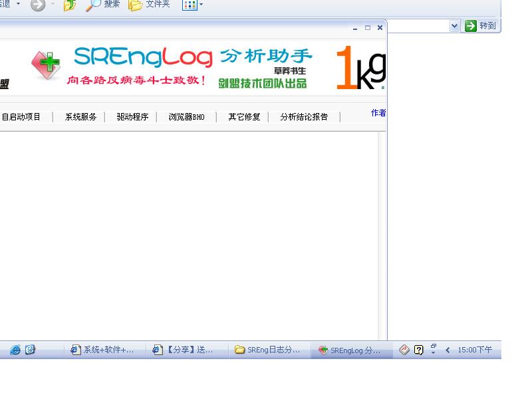Image resolution: width=532 pixels, height=399 pixels.
Task: Maximize the SREngLog window
Action: [x=368, y=28]
